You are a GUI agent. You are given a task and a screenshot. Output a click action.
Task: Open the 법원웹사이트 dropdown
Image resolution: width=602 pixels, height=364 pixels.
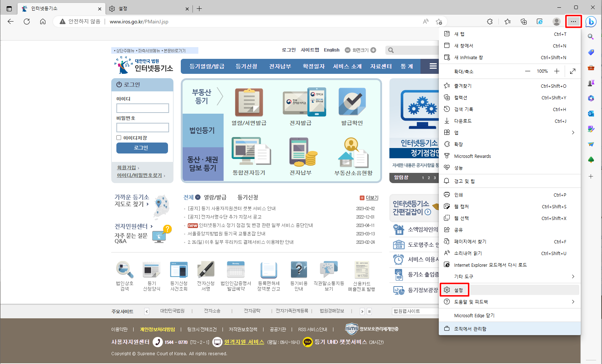[x=415, y=311]
